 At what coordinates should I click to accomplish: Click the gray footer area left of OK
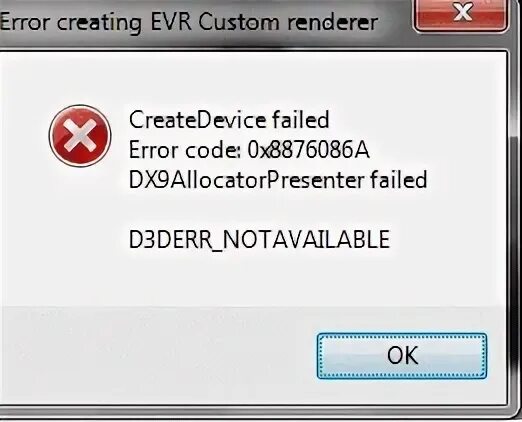(x=157, y=355)
